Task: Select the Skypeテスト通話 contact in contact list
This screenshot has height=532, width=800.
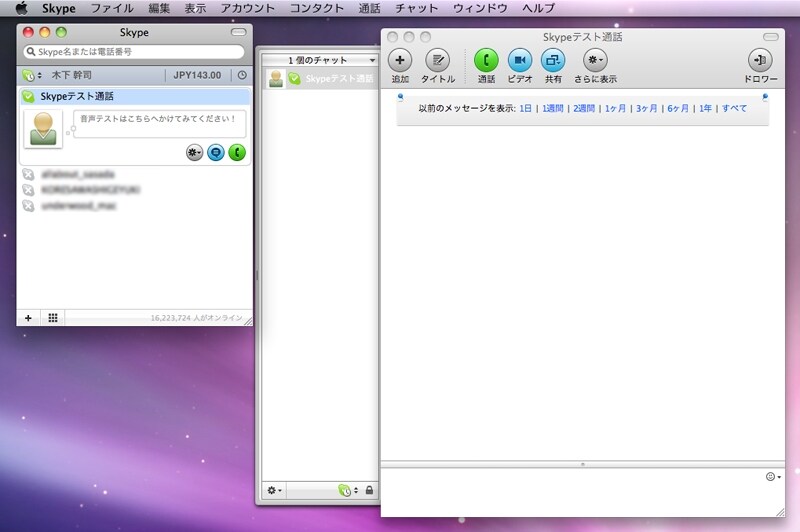Action: click(x=135, y=96)
